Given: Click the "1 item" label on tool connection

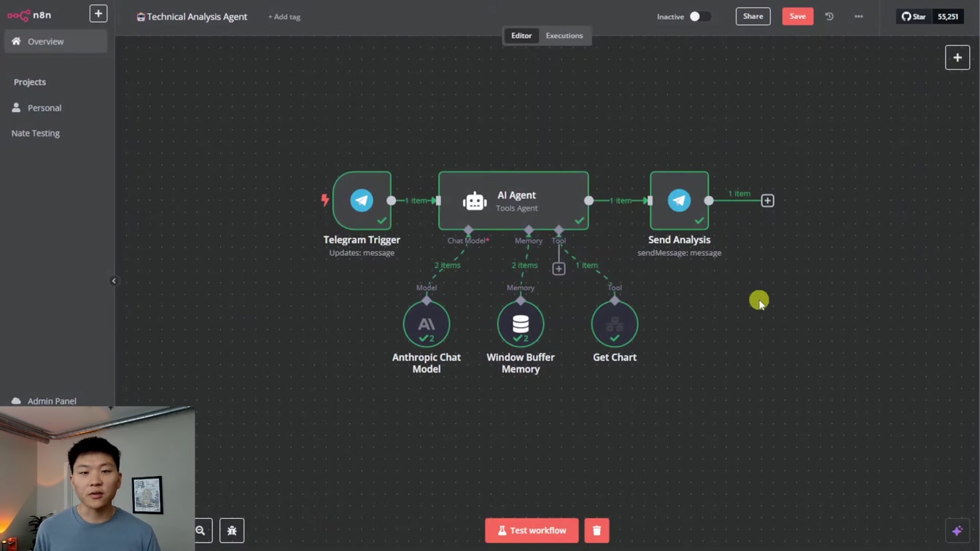Looking at the screenshot, I should pyautogui.click(x=586, y=265).
